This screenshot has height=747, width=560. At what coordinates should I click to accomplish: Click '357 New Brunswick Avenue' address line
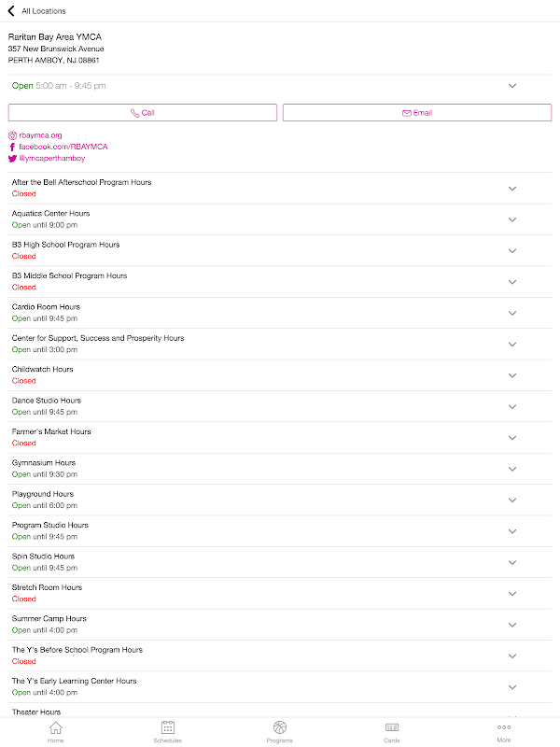point(56,49)
